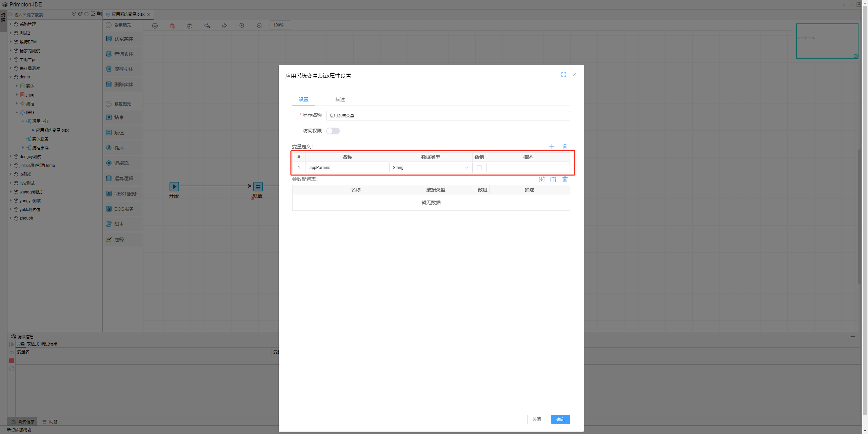This screenshot has height=434, width=868.
Task: Click the 关闭 button
Action: (536, 419)
